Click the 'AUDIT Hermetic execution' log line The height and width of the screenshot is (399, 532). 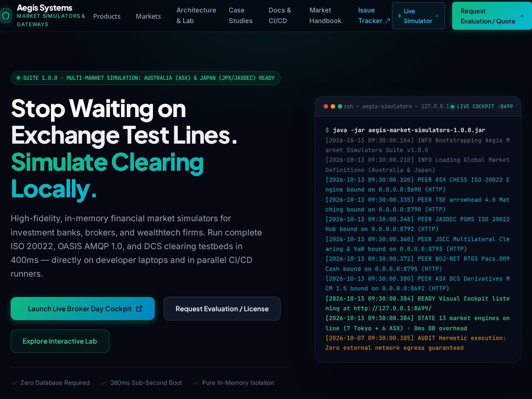(416, 343)
